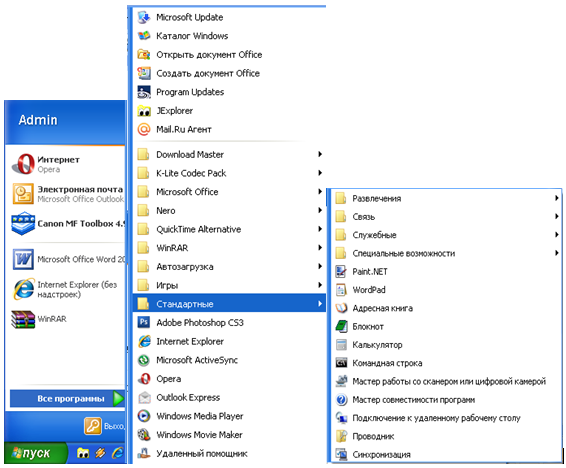Open pinned Opera Интернет icon

click(x=23, y=164)
